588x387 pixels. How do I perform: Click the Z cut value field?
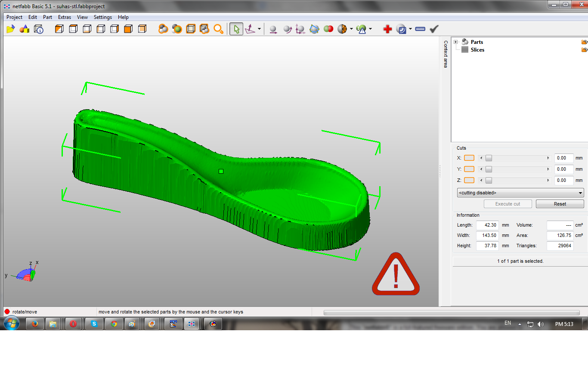564,181
